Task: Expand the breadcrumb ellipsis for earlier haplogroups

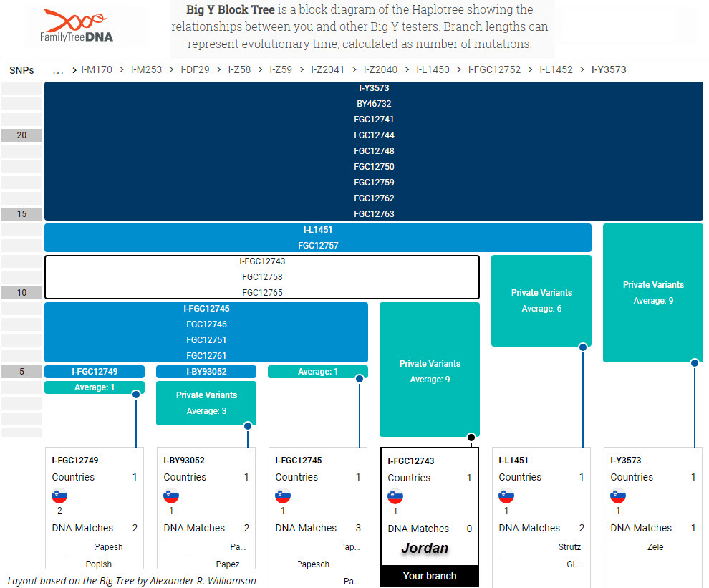Action: [x=59, y=70]
